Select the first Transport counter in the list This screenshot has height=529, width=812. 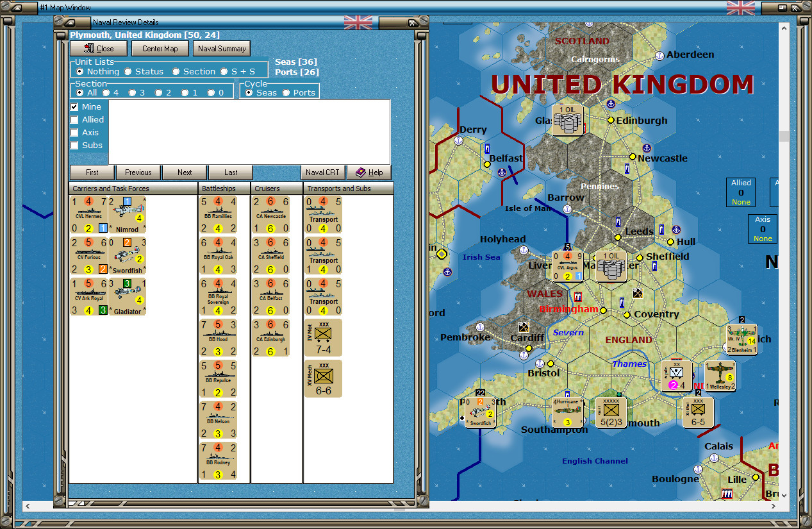click(x=323, y=214)
